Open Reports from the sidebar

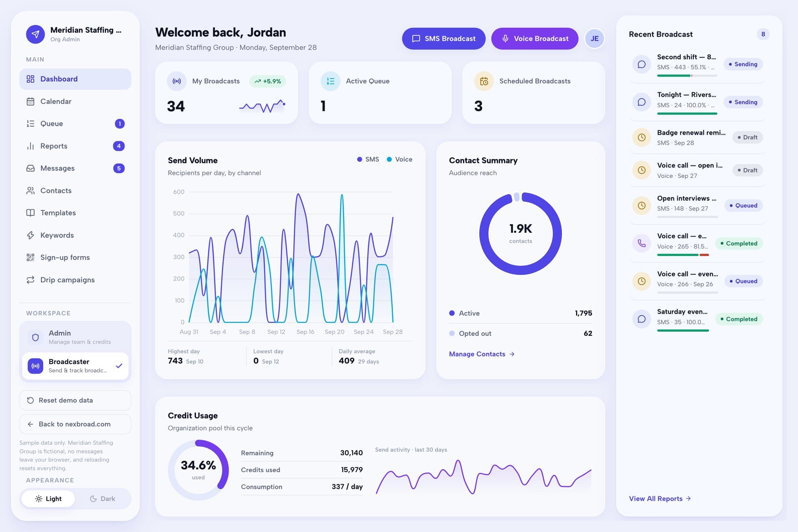[x=75, y=146]
